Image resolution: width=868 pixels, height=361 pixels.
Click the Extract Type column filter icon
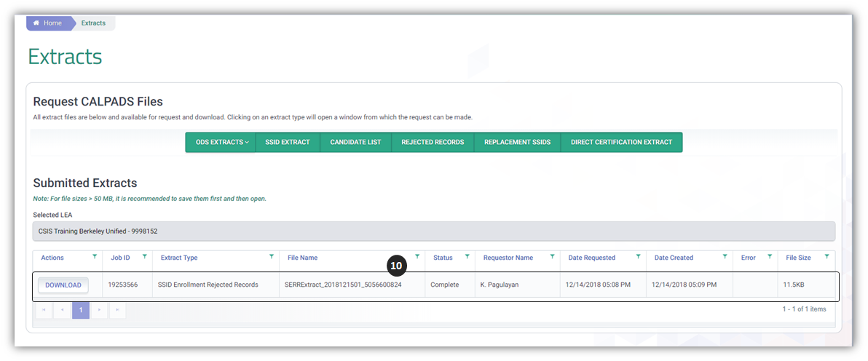pyautogui.click(x=272, y=257)
